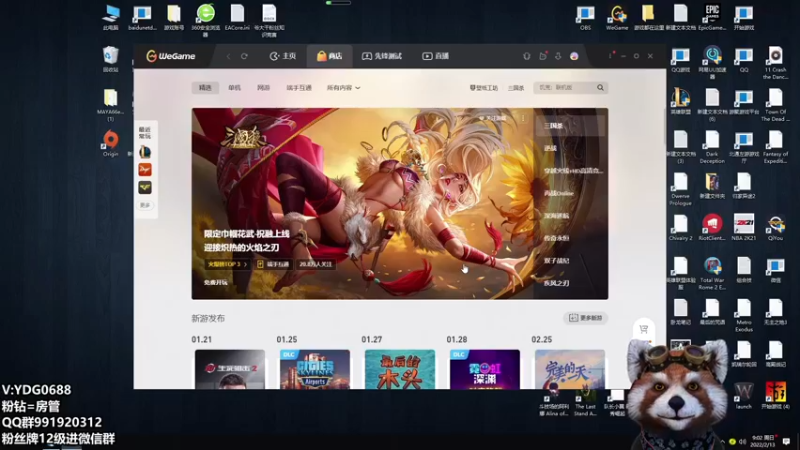Viewport: 800px width, 450px height.
Task: Open the shopping cart floating icon
Action: pos(643,329)
